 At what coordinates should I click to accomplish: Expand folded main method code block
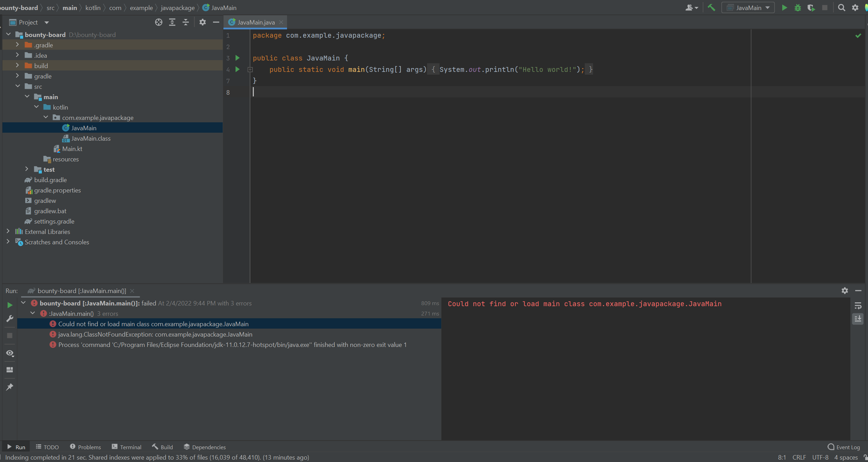(250, 70)
